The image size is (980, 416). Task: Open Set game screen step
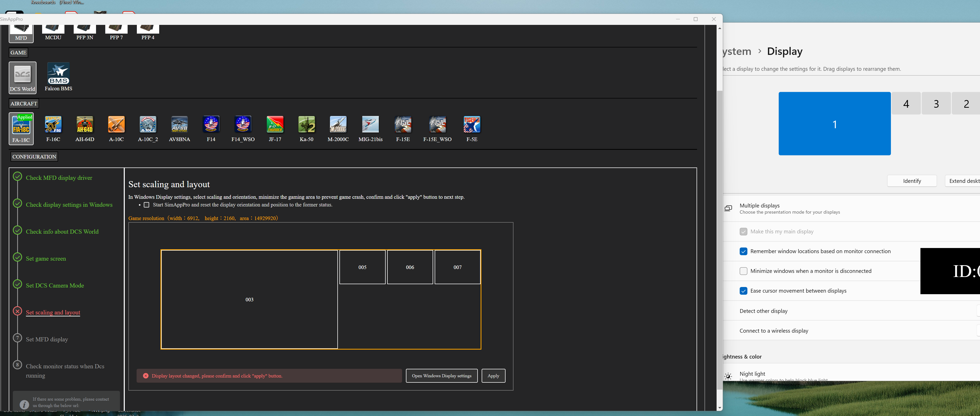[x=46, y=259]
